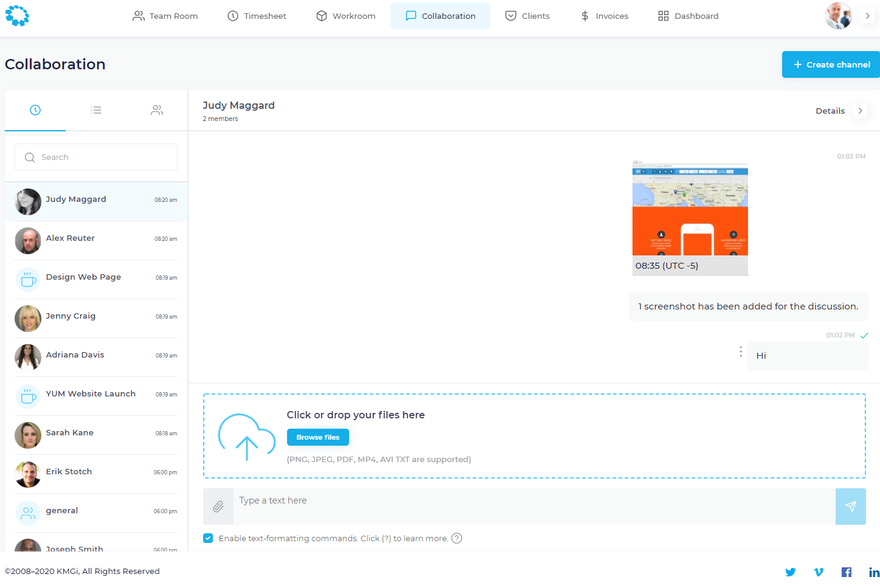880x588 pixels.
Task: Expand the arrow next to profile avatar
Action: point(867,16)
